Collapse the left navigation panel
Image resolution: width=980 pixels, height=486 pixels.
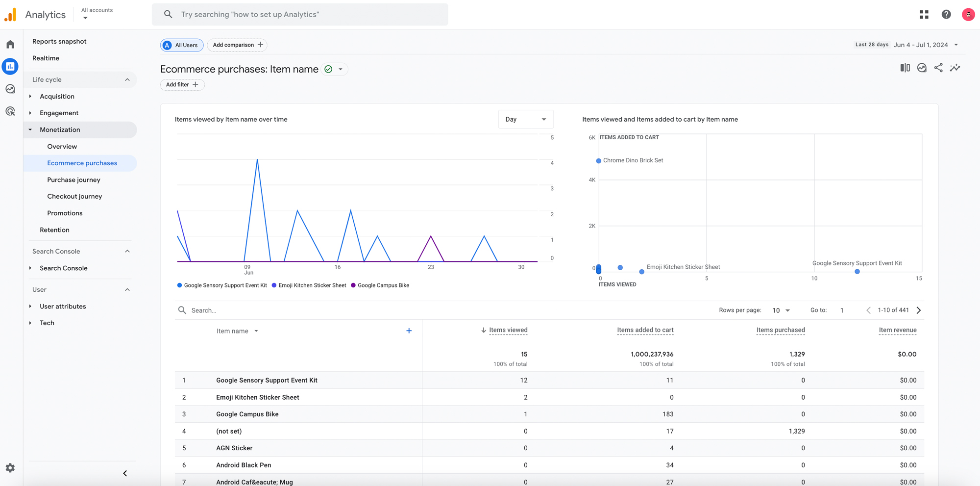click(125, 473)
